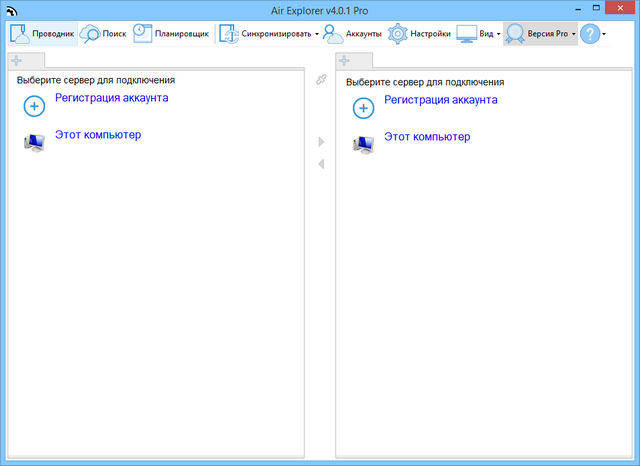Click left pane plus circle icon
The height and width of the screenshot is (466, 640).
pos(34,107)
